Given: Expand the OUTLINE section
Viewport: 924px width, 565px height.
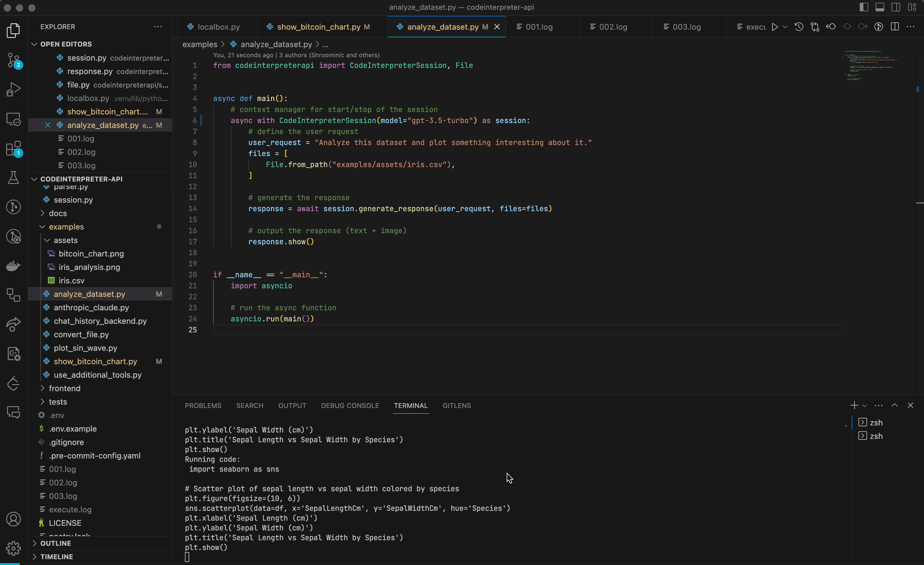Looking at the screenshot, I should (x=55, y=543).
